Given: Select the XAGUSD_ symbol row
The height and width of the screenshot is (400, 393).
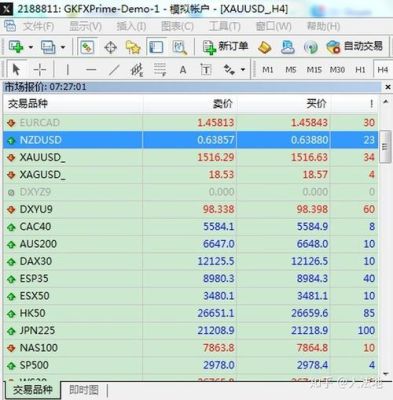Looking at the screenshot, I should point(190,175).
